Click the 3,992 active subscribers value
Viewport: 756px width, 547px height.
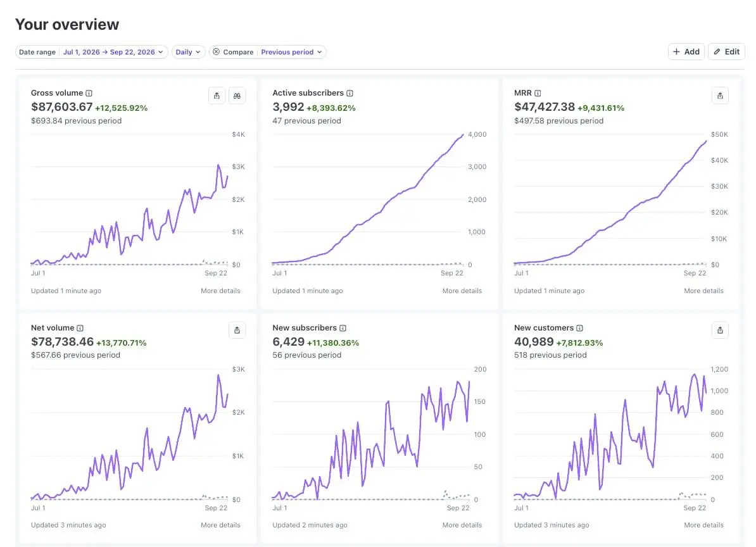click(x=288, y=107)
